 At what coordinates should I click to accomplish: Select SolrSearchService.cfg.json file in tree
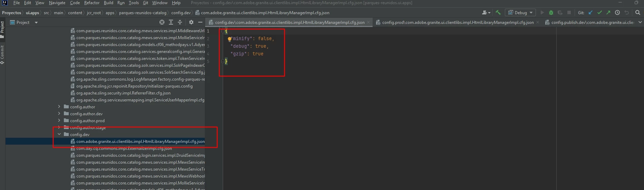pos(141,72)
